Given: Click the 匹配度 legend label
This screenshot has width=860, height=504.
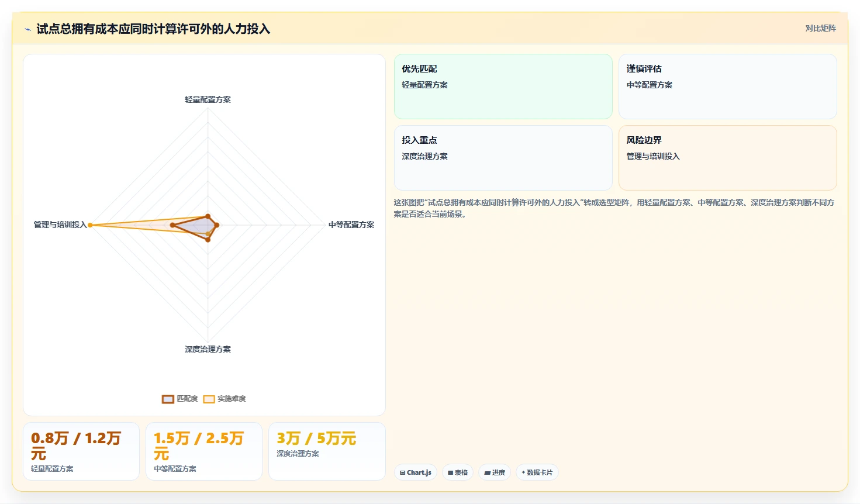Looking at the screenshot, I should (187, 399).
